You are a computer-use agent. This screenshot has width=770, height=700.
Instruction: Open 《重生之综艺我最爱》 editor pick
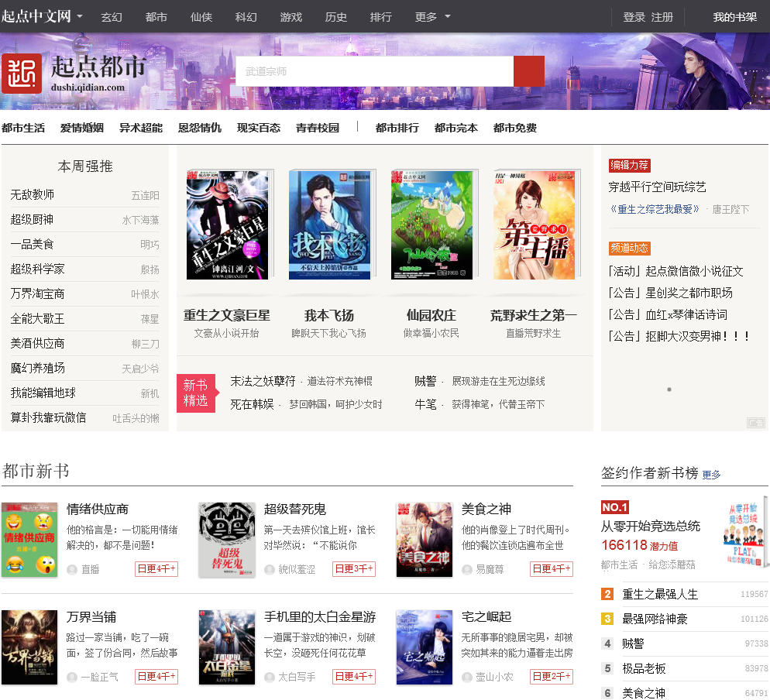point(654,210)
